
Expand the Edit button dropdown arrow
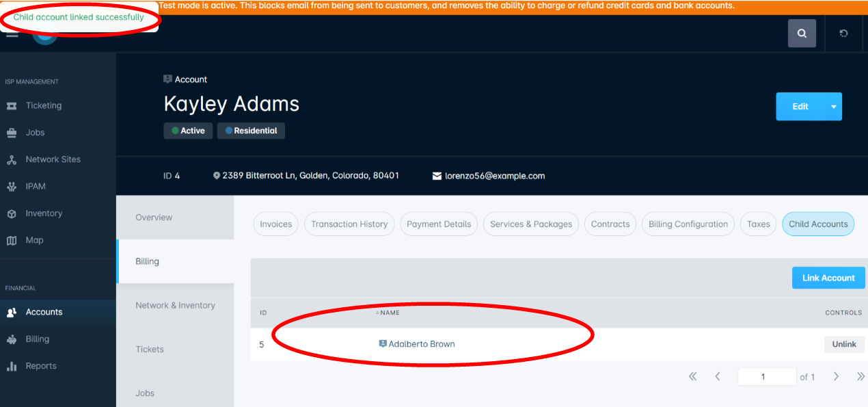point(833,106)
